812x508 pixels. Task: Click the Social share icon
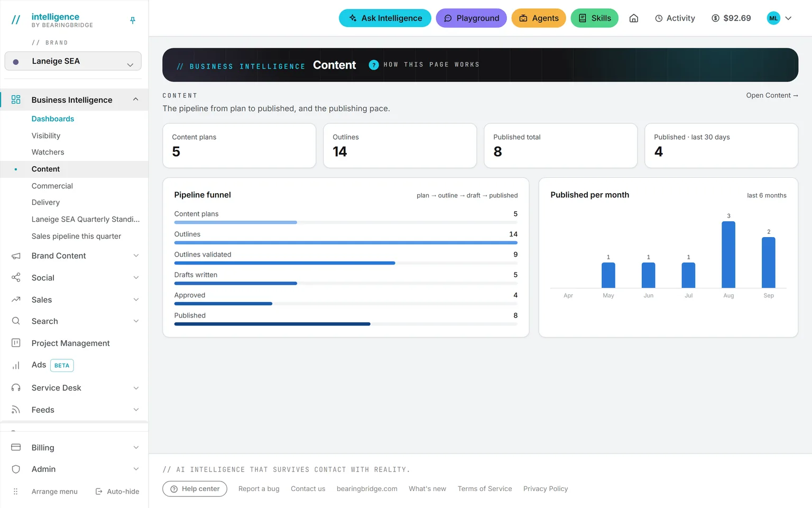[16, 277]
